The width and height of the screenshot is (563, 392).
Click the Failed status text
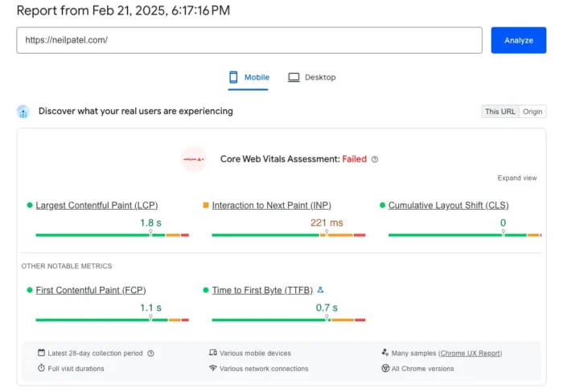(355, 159)
